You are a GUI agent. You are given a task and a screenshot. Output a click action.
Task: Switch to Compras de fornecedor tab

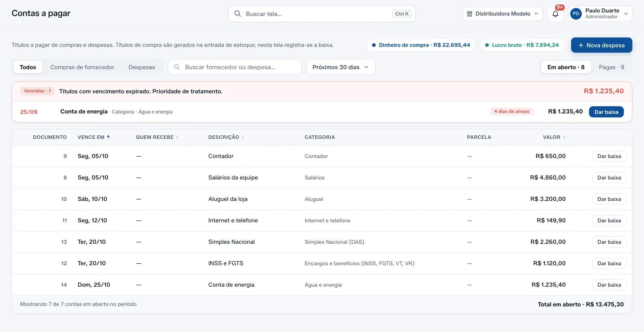point(82,67)
